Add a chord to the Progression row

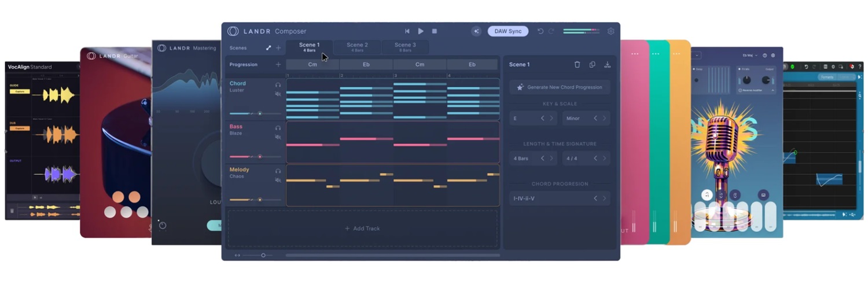coord(278,65)
